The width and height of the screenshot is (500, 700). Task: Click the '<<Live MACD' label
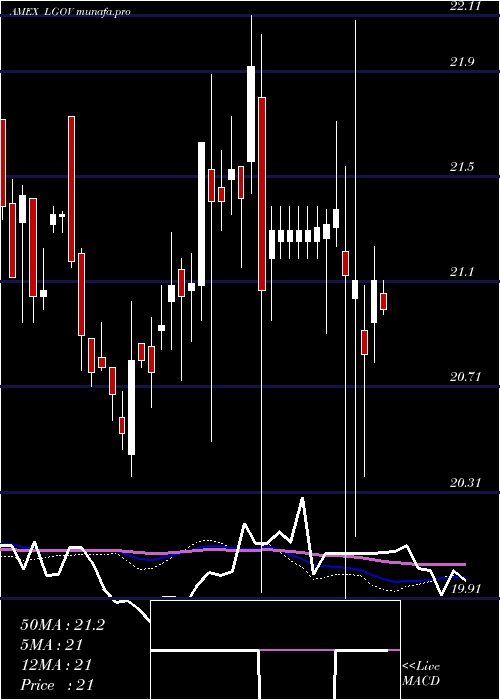point(421,674)
